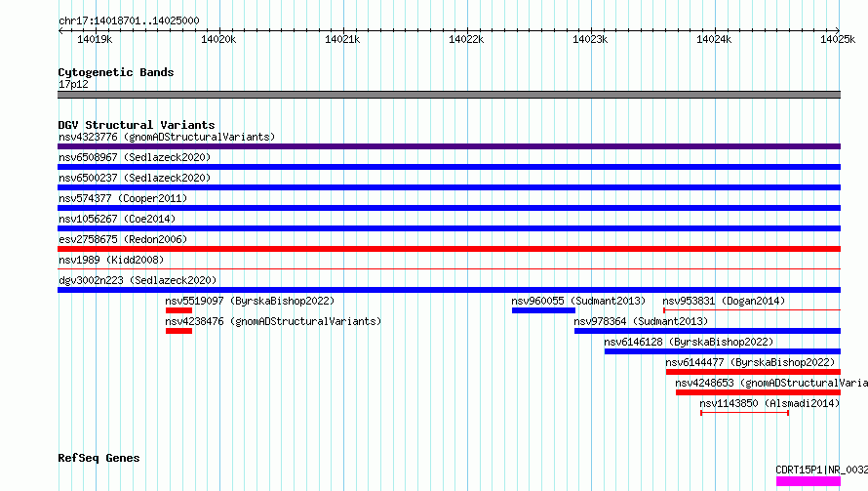This screenshot has height=491, width=868.
Task: Select the blue nsv6146128 variant bar
Action: 723,351
